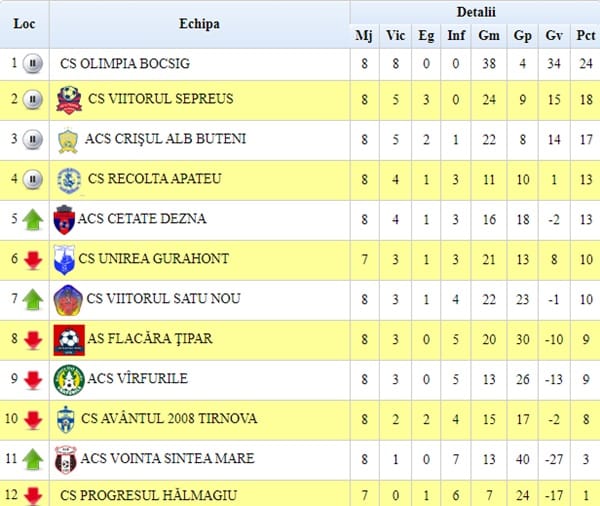Open the CS VIITORUL SATU NOU team link
This screenshot has height=506, width=600.
coord(163,299)
